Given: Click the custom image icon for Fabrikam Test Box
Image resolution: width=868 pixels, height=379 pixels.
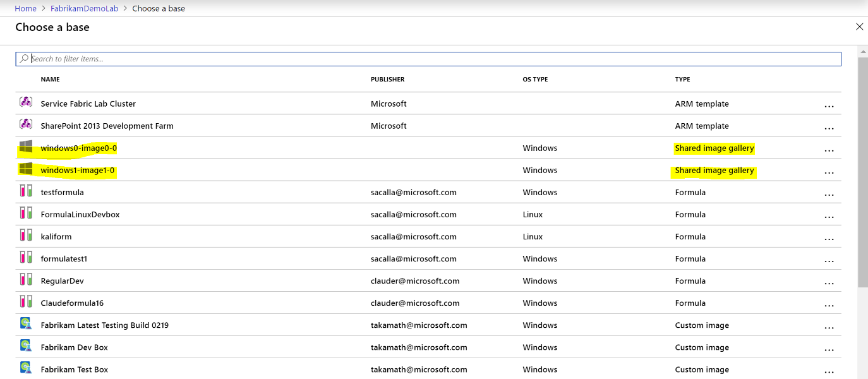Looking at the screenshot, I should click(x=26, y=368).
